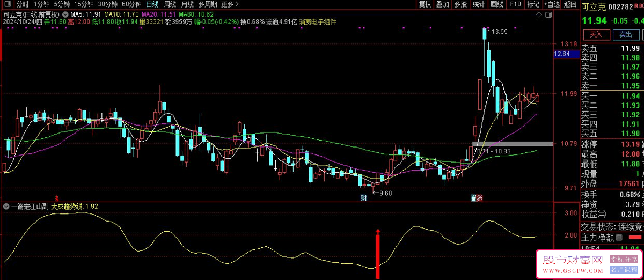Click the 13.55 high price label
644x280 pixels.
500,32
